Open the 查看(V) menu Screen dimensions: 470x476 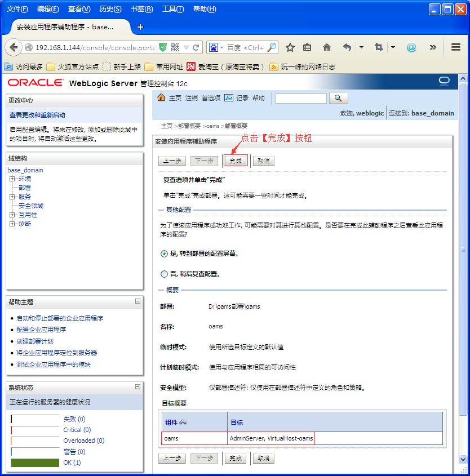coord(79,9)
